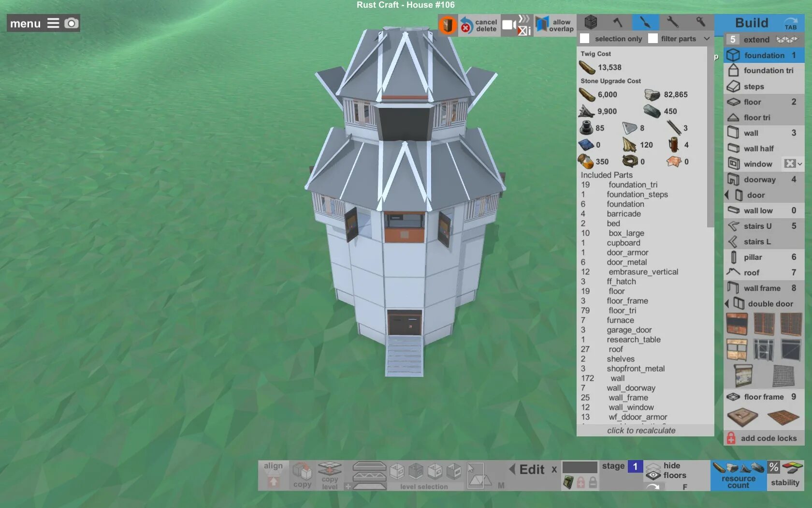Select the hatchet tool

(618, 22)
